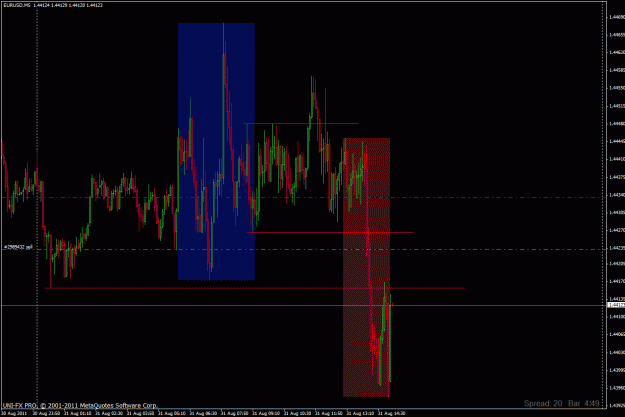
Task: Click the 31 Aug 01:10 time label
Action: (78, 413)
